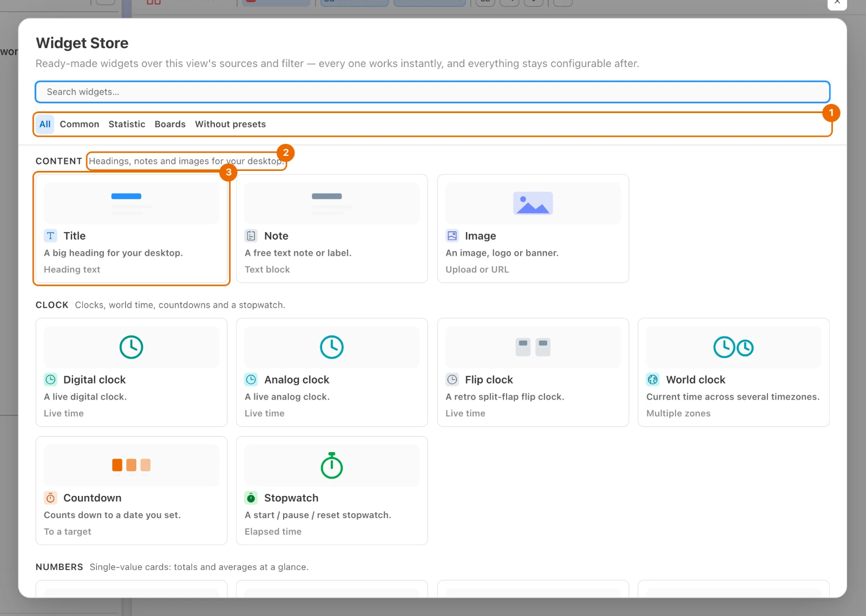The width and height of the screenshot is (866, 616).
Task: Click 'A retro split-flap flip clock.' description
Action: coord(505,396)
